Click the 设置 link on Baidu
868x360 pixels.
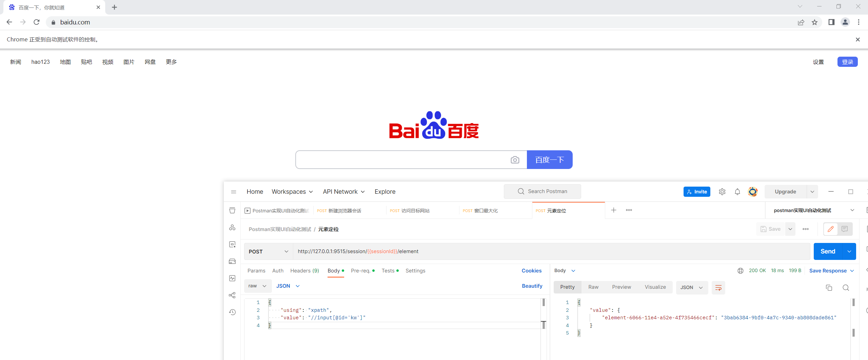point(818,62)
